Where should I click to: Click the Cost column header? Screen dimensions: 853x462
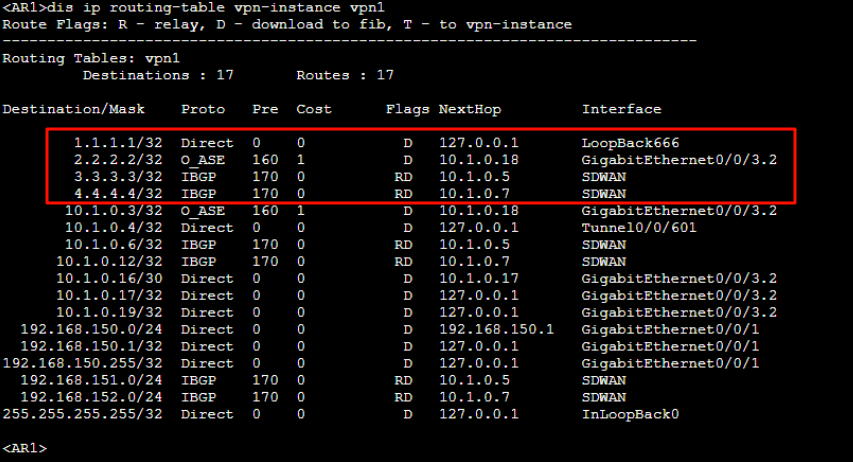[314, 109]
